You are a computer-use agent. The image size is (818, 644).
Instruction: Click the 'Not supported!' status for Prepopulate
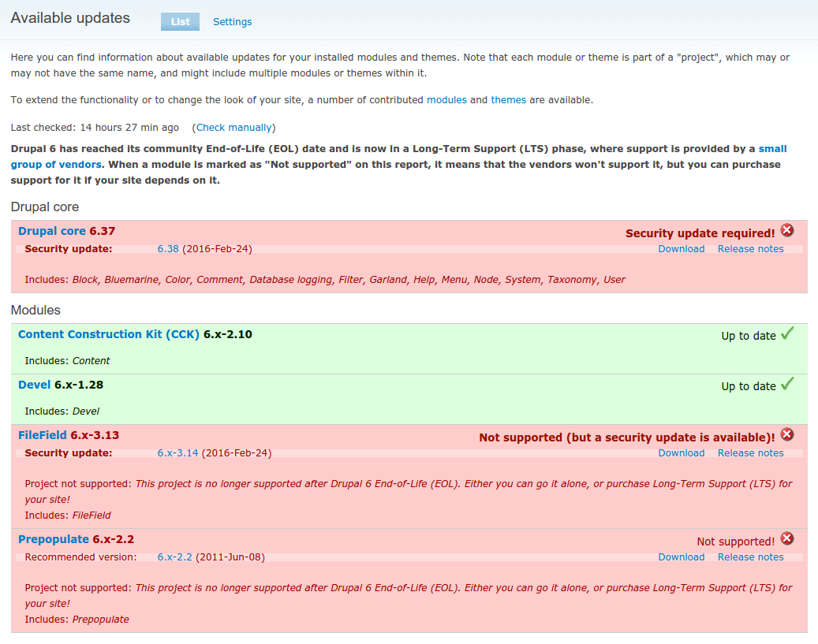[x=736, y=542]
